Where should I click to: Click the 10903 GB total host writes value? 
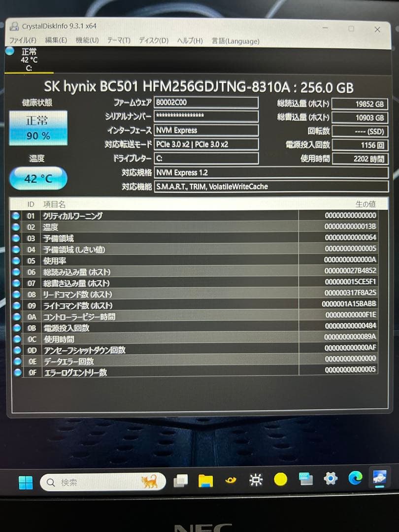360,118
